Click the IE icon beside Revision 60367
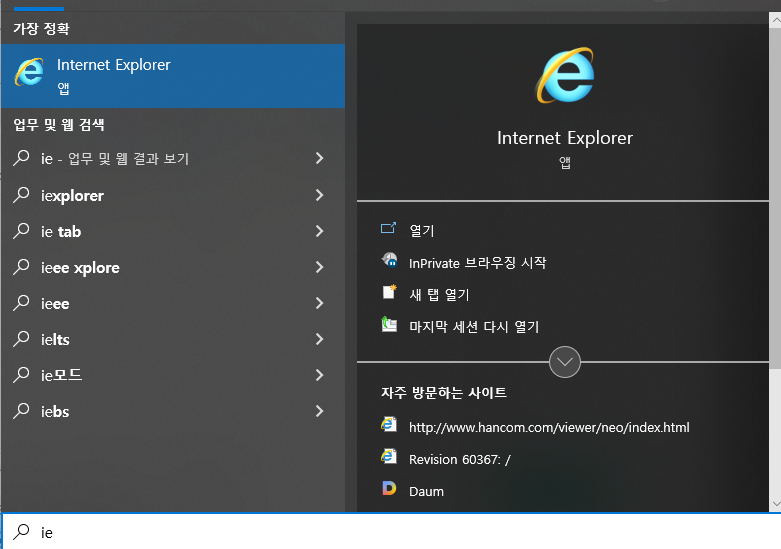Viewport: 781px width, 549px height. point(389,456)
